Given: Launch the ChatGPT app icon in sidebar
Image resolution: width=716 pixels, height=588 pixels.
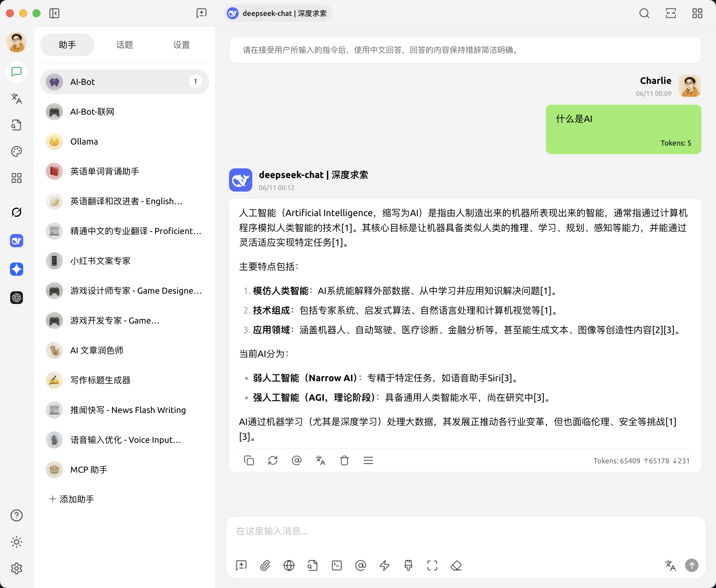Looking at the screenshot, I should pos(17,298).
